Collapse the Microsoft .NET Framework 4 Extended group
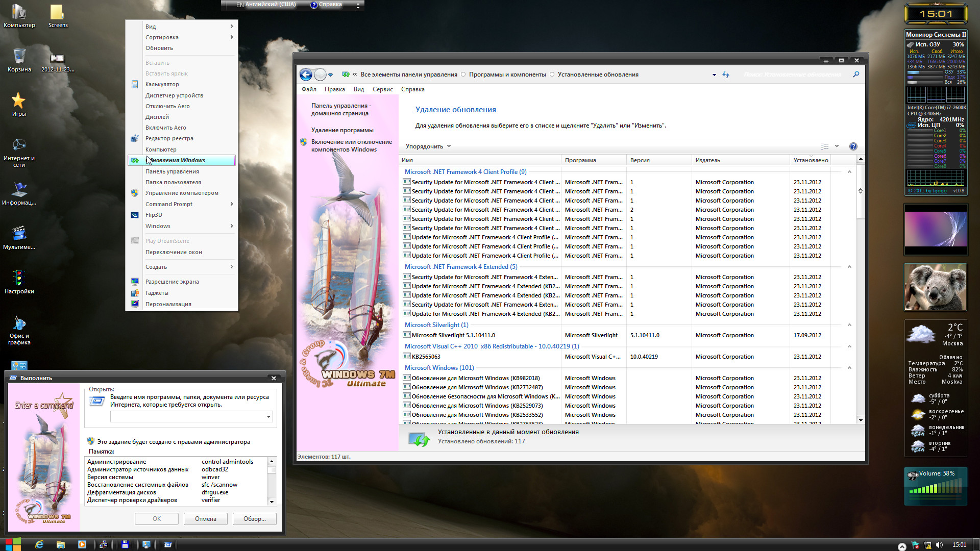This screenshot has width=980, height=551. (849, 267)
